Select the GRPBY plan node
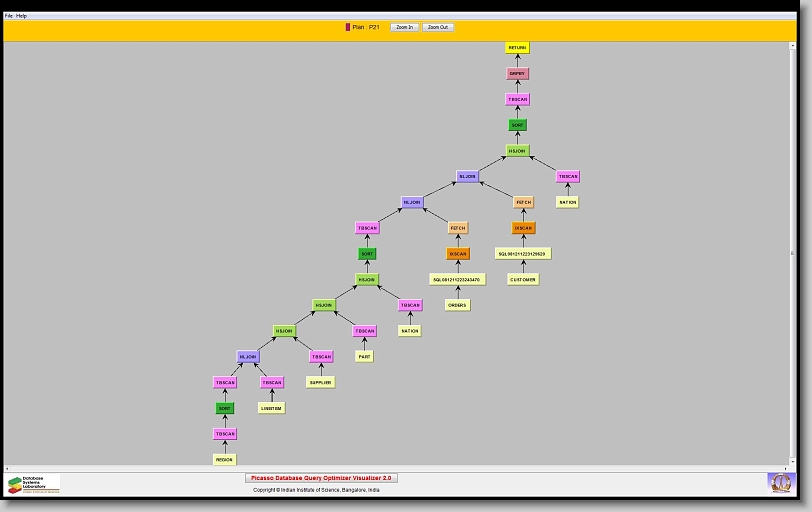 click(x=517, y=74)
